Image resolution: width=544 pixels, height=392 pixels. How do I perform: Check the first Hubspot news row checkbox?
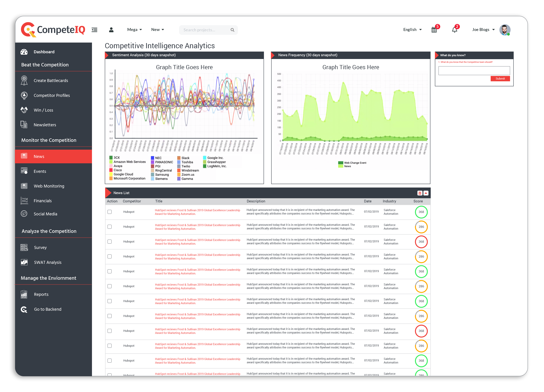pyautogui.click(x=110, y=212)
